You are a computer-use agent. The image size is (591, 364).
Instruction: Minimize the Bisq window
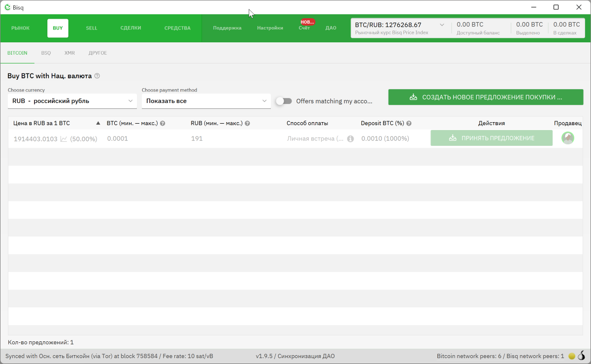(533, 7)
